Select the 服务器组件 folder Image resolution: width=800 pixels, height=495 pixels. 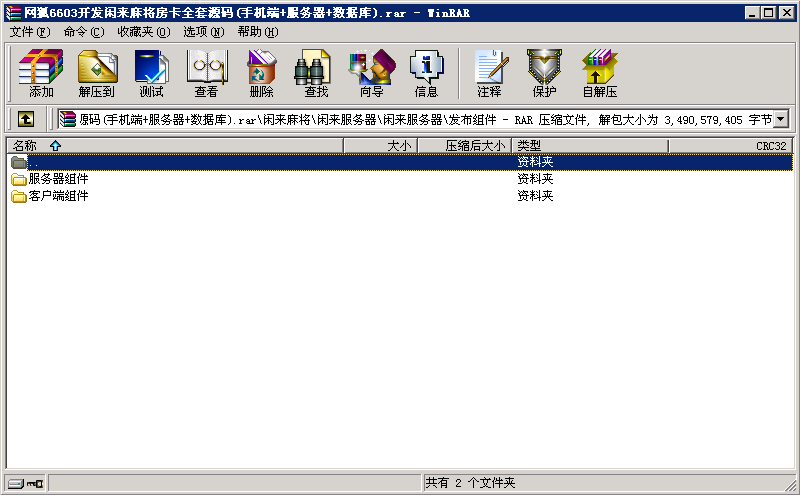58,179
